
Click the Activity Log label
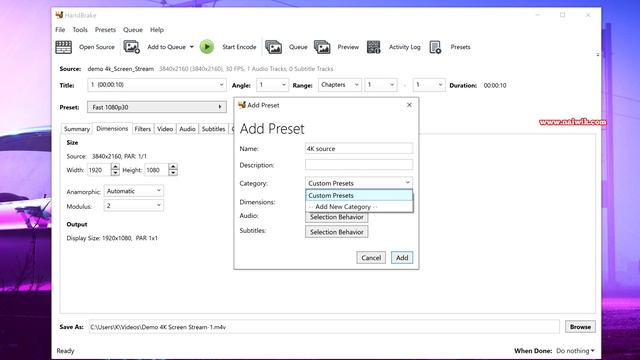coord(404,47)
